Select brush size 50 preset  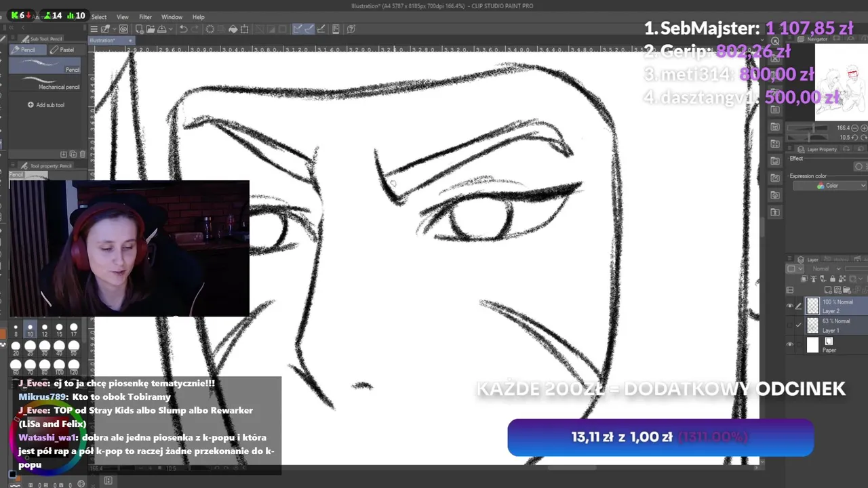74,348
